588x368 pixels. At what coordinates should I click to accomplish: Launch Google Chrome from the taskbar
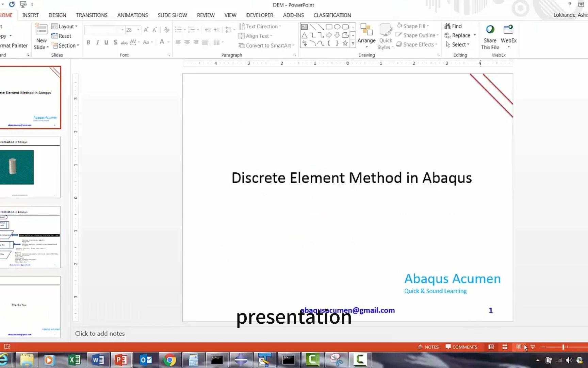pyautogui.click(x=169, y=359)
